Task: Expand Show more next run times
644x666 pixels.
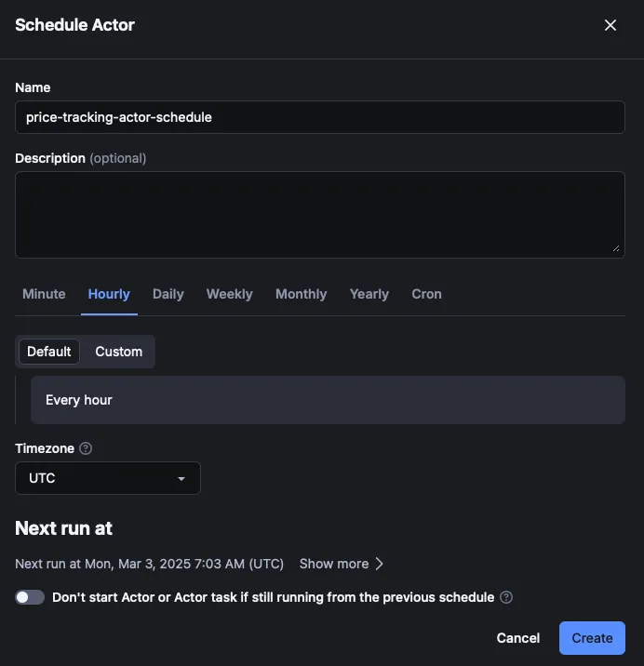Action: pos(342,564)
